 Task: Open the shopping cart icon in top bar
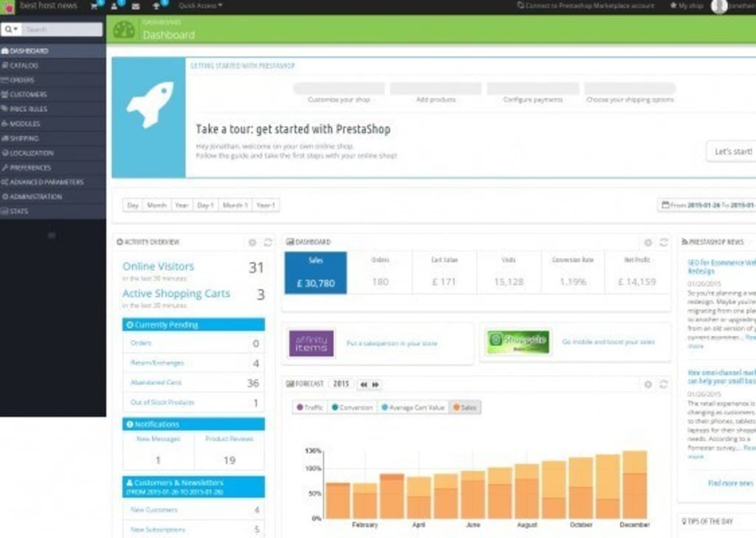[94, 6]
